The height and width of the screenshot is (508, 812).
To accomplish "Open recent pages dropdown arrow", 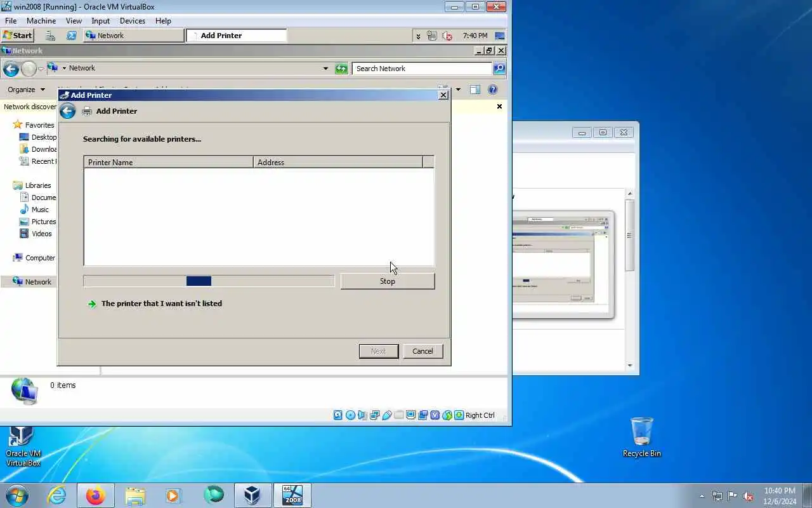I will (x=41, y=69).
